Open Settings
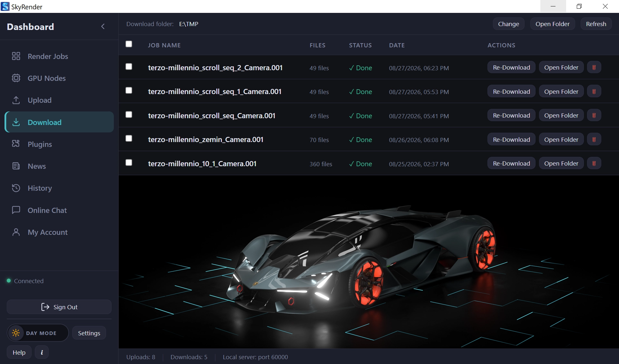Image resolution: width=619 pixels, height=364 pixels. (x=89, y=333)
